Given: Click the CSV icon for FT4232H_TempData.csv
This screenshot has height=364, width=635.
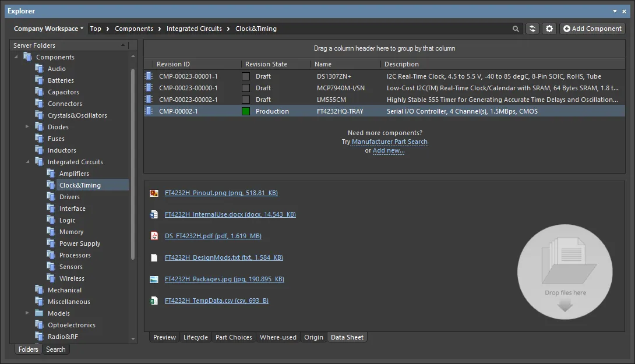Looking at the screenshot, I should (x=154, y=301).
